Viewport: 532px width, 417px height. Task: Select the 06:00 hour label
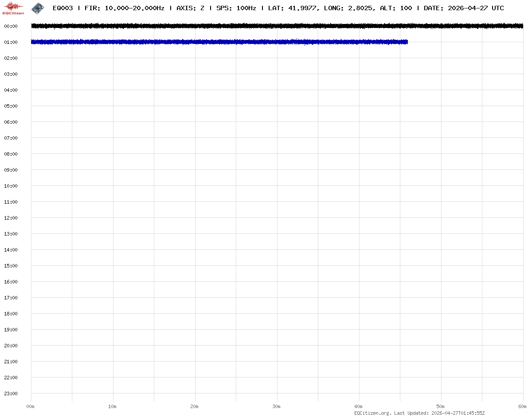point(10,122)
